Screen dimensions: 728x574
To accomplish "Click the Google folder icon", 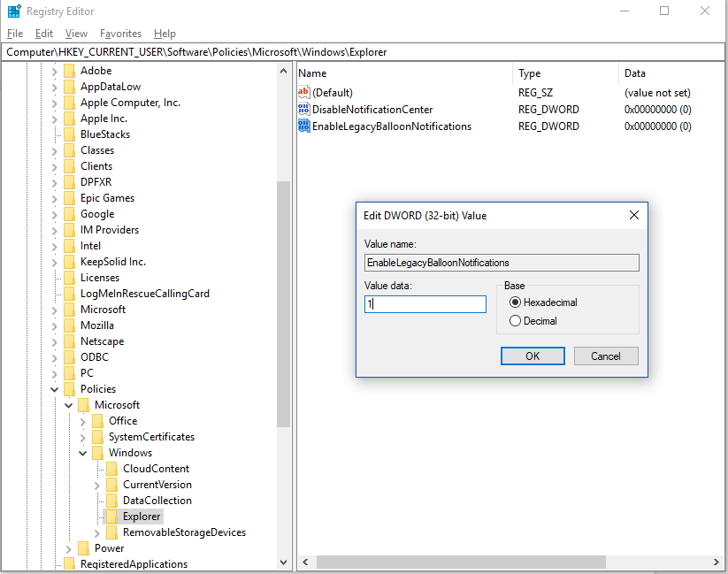I will click(69, 214).
